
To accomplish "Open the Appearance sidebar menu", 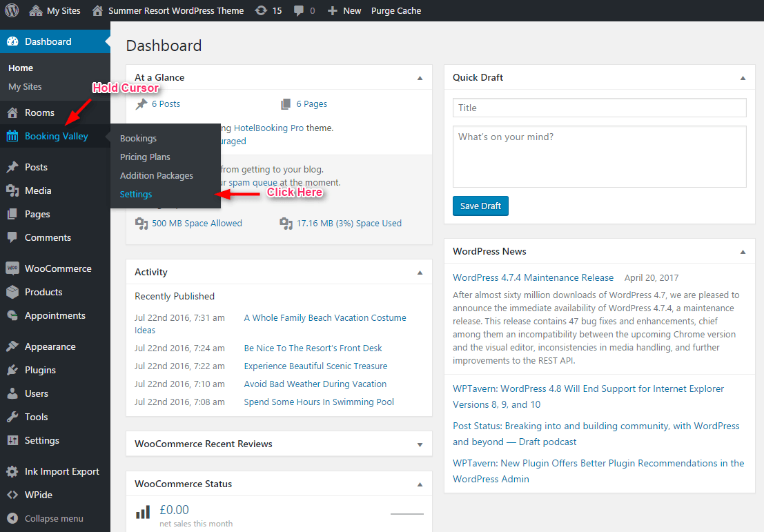I will (50, 346).
